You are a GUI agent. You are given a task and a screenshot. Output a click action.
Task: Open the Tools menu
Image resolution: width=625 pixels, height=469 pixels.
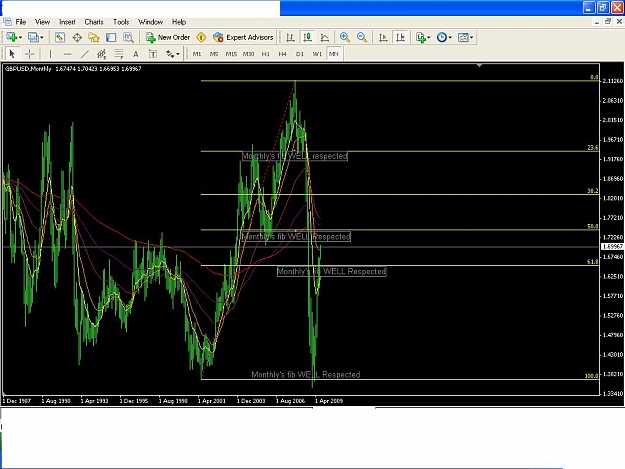click(121, 22)
